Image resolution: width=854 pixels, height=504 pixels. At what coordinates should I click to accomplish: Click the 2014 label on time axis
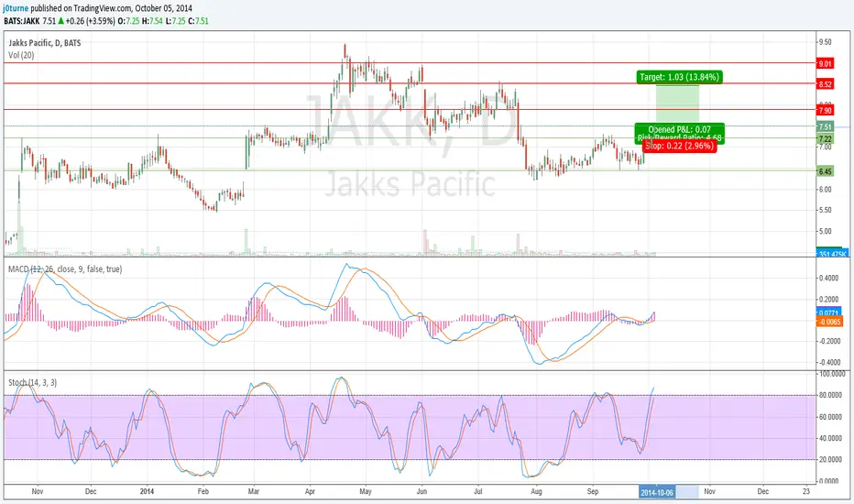(147, 491)
